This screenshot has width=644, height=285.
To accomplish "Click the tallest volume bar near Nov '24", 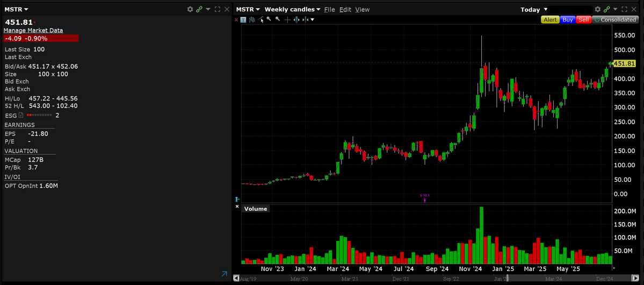I will tap(481, 235).
